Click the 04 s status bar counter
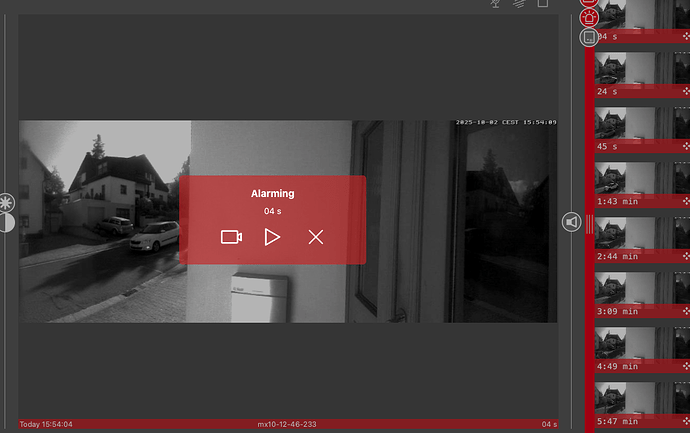This screenshot has width=690, height=433. tap(549, 424)
